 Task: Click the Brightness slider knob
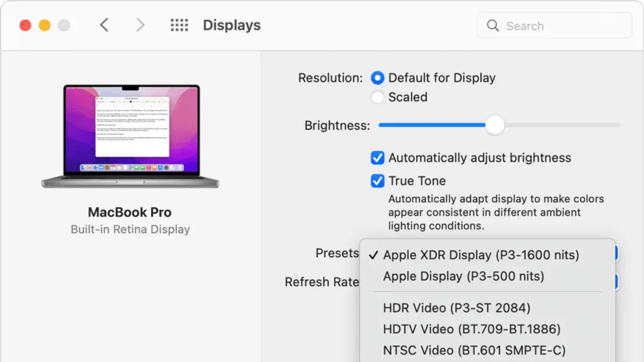click(495, 125)
